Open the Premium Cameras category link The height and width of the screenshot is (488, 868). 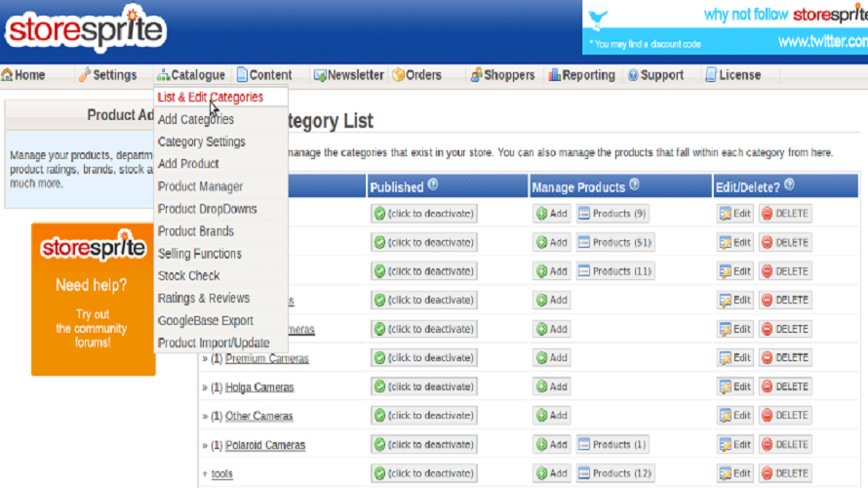(267, 358)
